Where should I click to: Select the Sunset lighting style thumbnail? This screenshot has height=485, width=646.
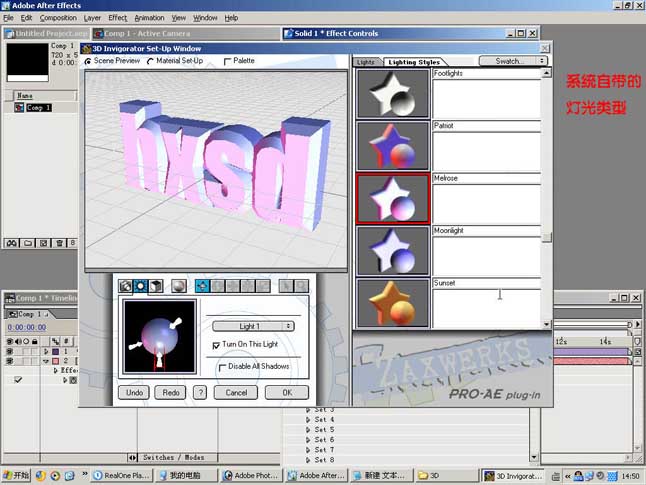pos(393,303)
